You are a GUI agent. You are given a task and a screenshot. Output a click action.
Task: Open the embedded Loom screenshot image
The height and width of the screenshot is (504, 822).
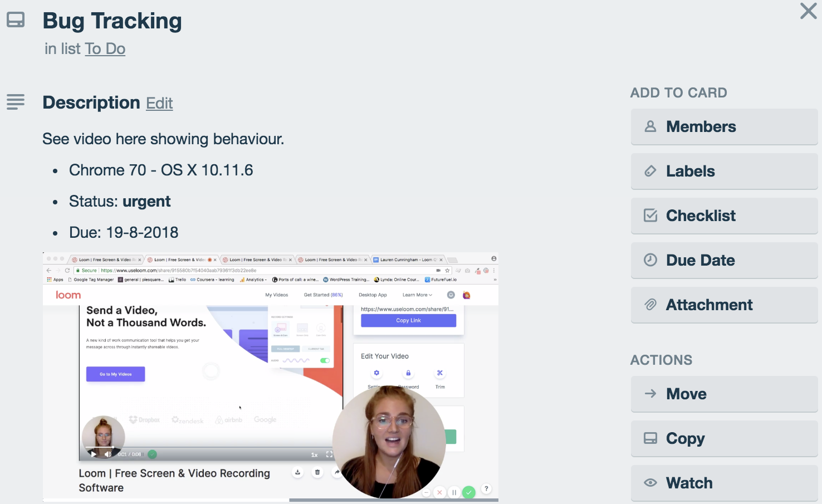(271, 378)
